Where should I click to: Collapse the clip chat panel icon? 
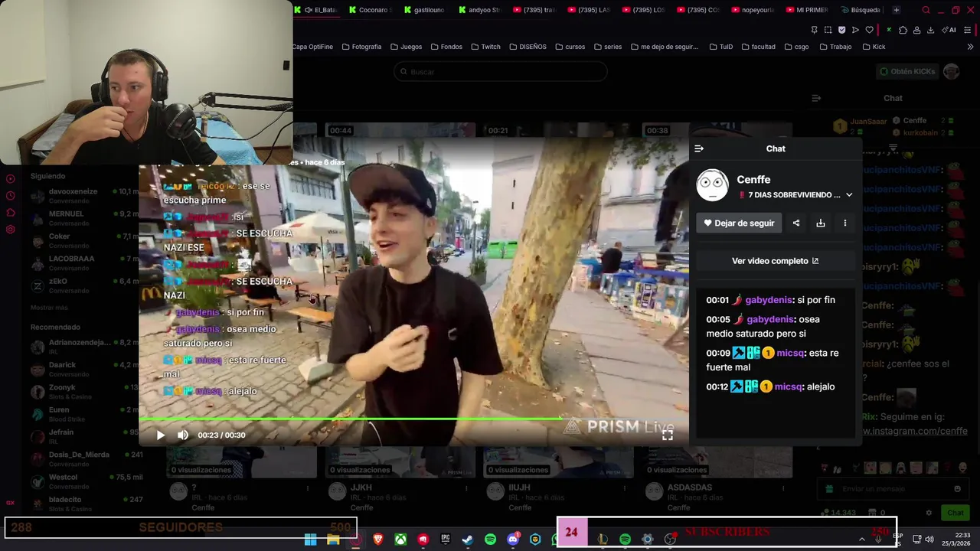[x=698, y=148]
